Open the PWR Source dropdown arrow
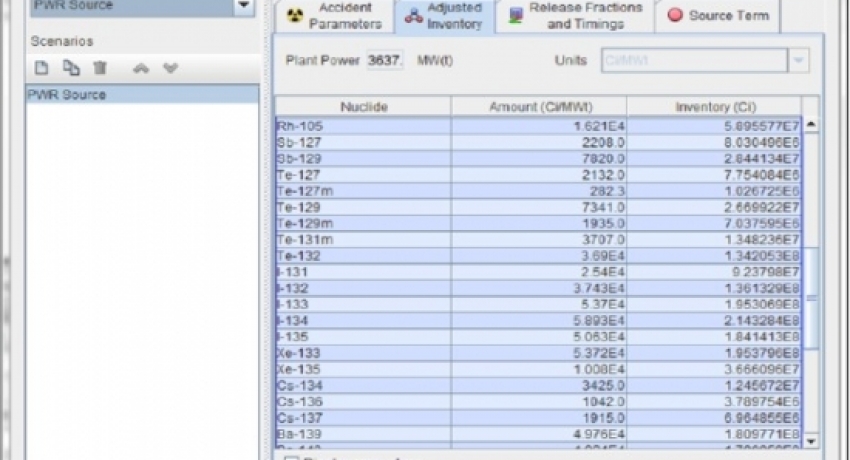The height and width of the screenshot is (460, 850). 244,5
